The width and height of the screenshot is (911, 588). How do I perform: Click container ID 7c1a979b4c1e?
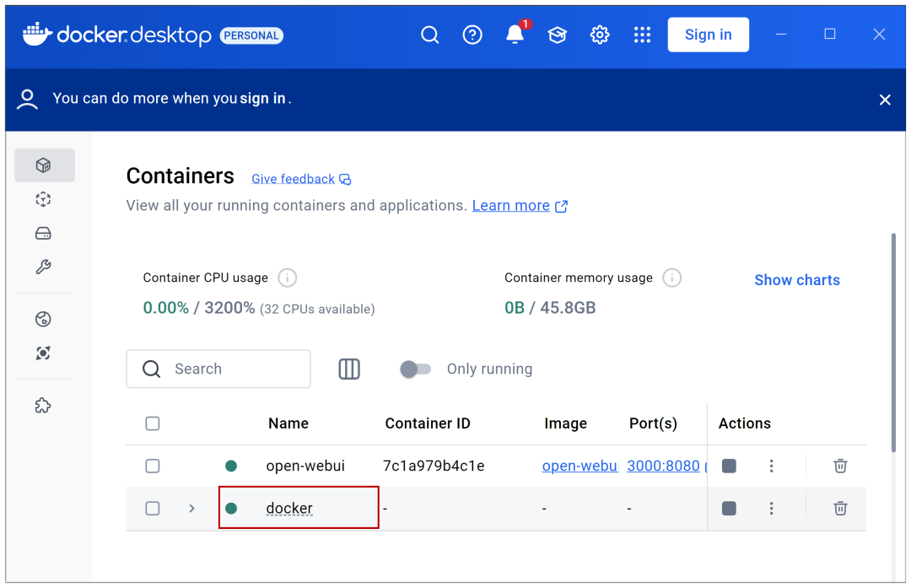434,466
